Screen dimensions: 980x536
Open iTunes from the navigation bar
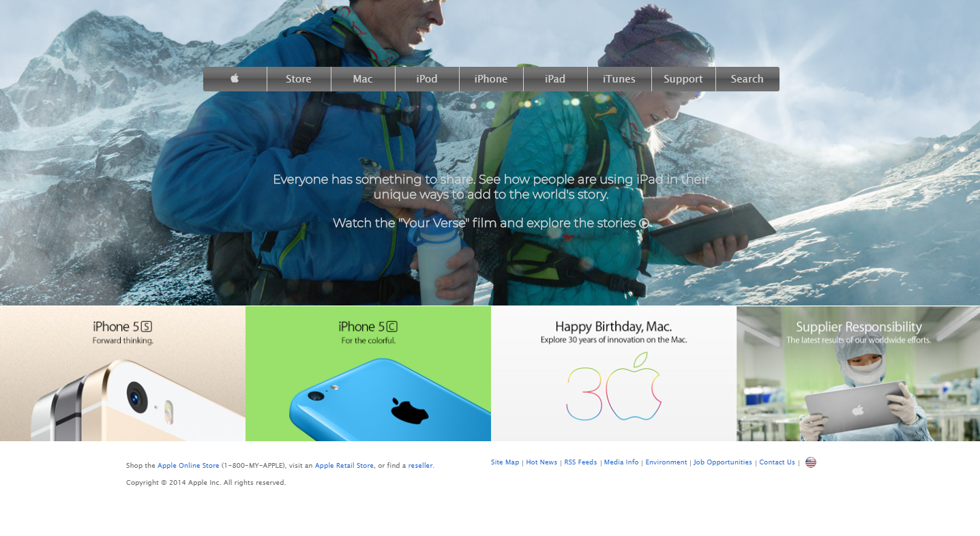click(x=619, y=78)
